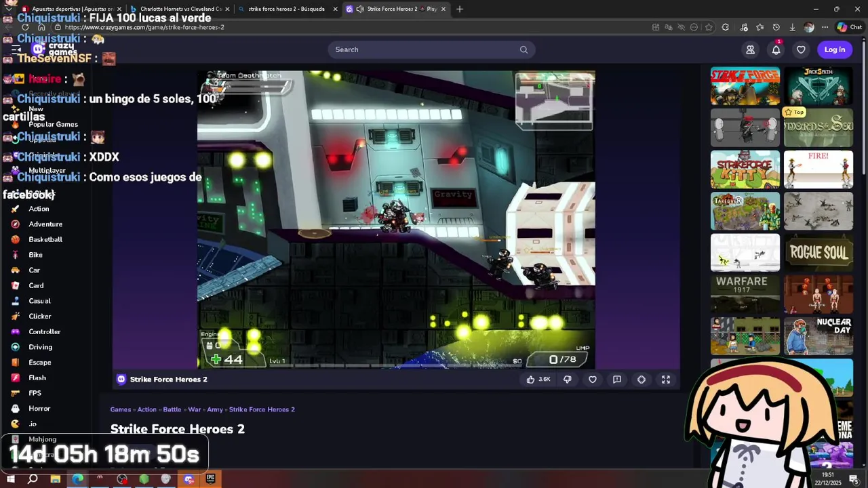
Task: Open the Adventure games category
Action: click(x=45, y=224)
